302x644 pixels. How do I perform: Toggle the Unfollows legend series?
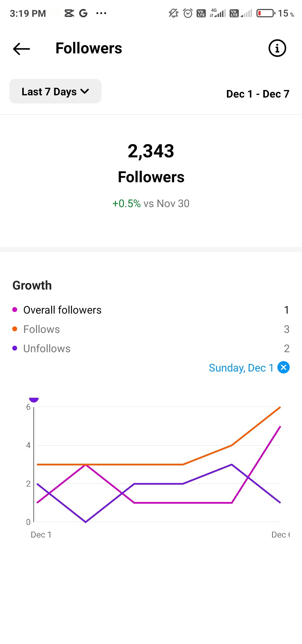47,349
